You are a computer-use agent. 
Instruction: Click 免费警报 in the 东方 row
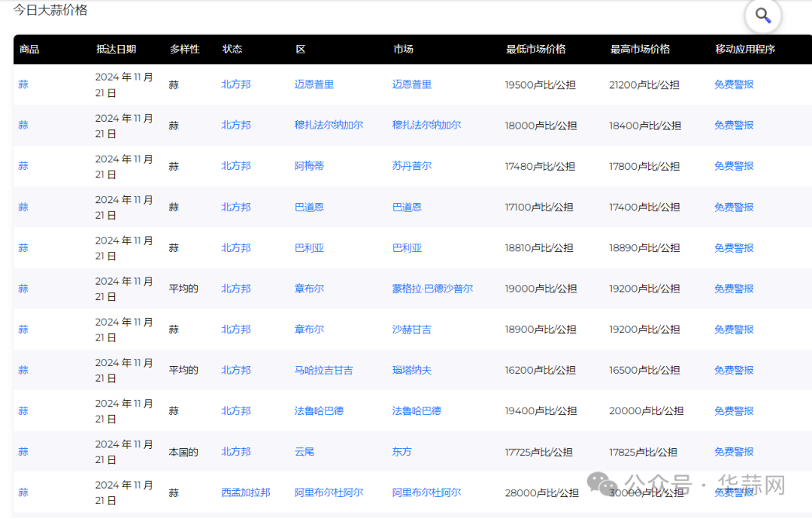734,452
